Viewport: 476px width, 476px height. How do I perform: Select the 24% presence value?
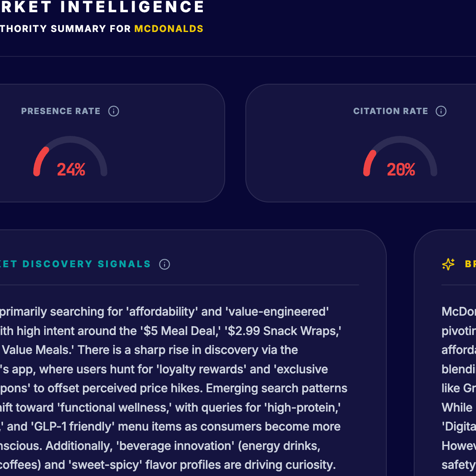click(71, 170)
